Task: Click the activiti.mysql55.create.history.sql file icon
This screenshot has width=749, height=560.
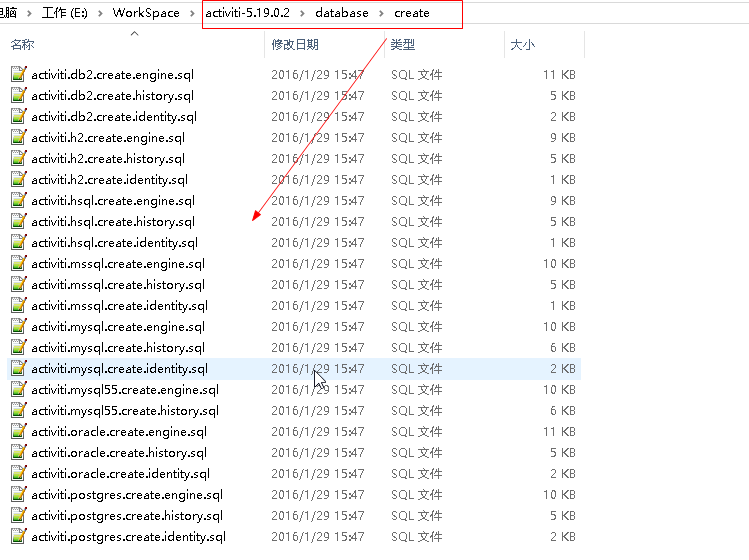Action: pyautogui.click(x=19, y=410)
